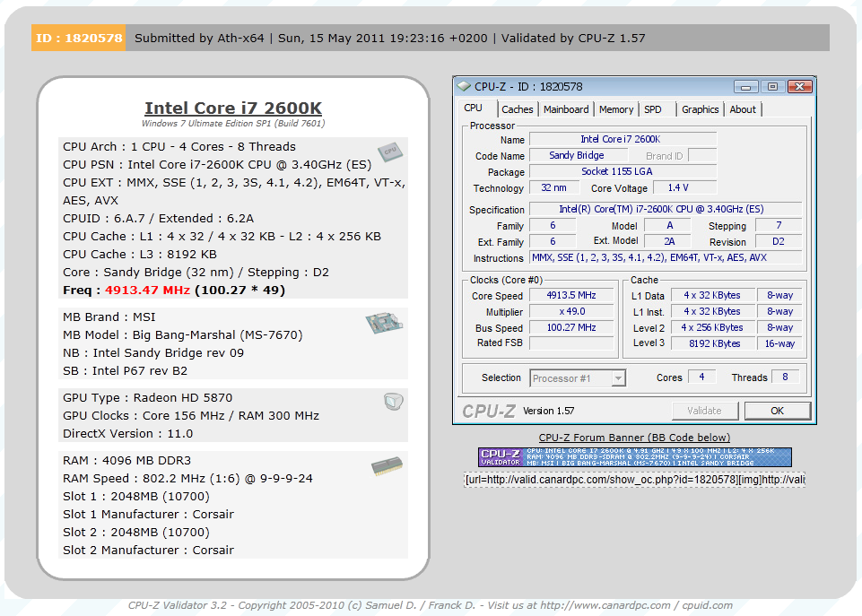This screenshot has height=616, width=862.
Task: Click the empty Brand ID field
Action: point(702,155)
